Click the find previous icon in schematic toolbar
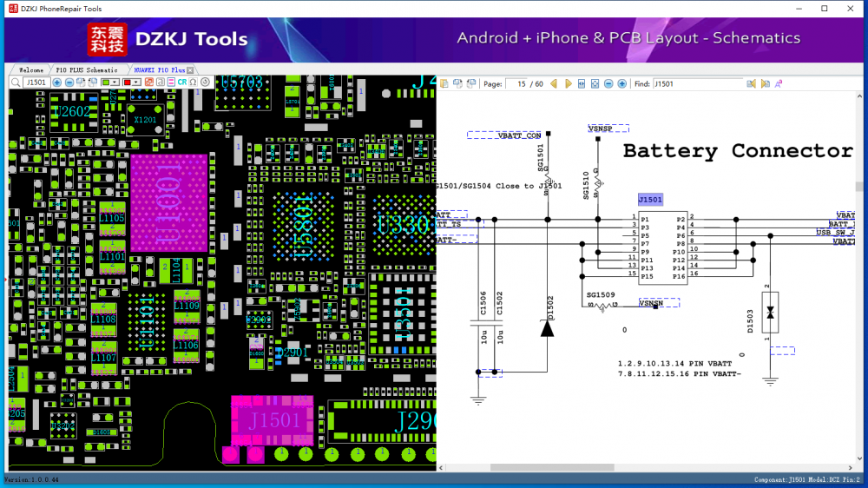The image size is (868, 488). [752, 84]
